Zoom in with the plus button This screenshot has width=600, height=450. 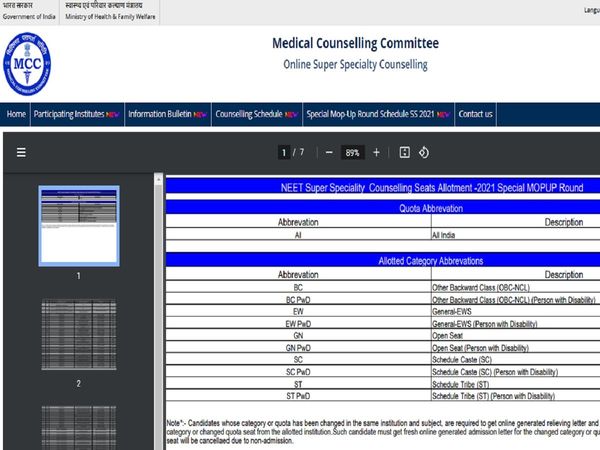pyautogui.click(x=377, y=152)
